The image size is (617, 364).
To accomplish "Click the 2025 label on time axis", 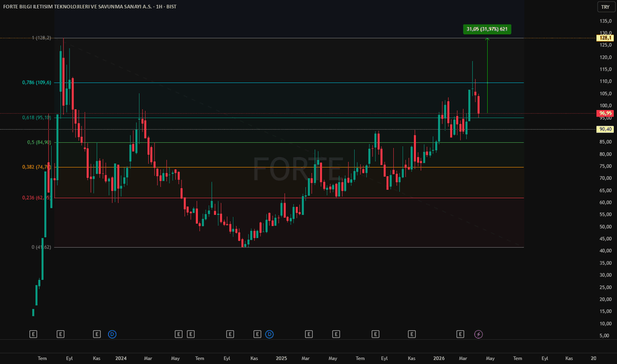I will tap(281, 358).
